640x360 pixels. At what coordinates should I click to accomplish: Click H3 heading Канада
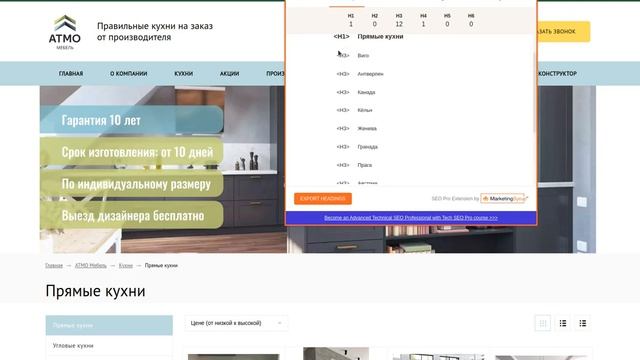click(x=366, y=92)
